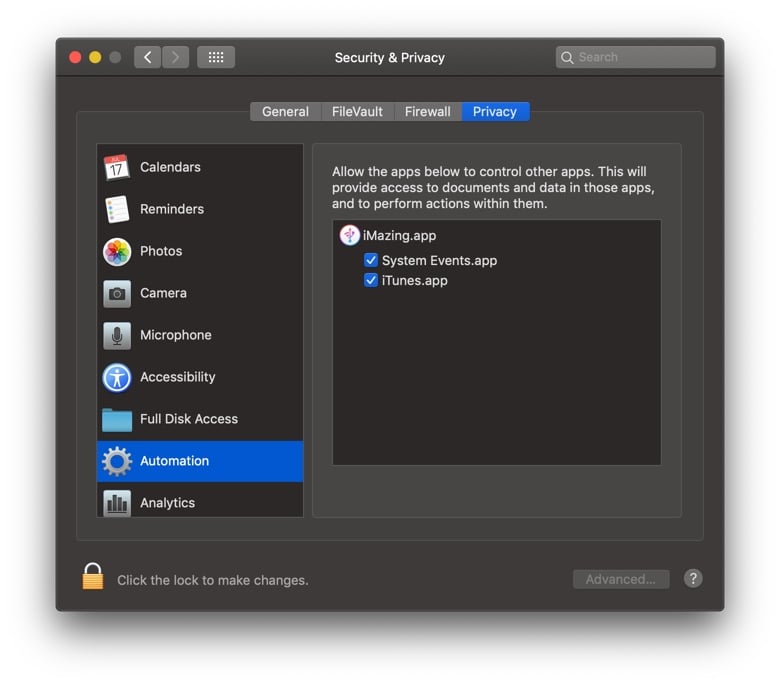
Task: Click the Full Disk Access folder icon
Action: point(117,419)
